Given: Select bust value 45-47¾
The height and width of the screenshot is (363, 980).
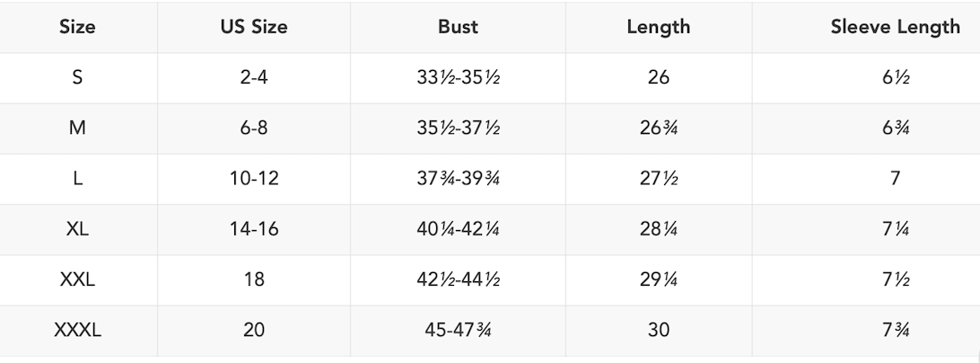Looking at the screenshot, I should 458,330.
